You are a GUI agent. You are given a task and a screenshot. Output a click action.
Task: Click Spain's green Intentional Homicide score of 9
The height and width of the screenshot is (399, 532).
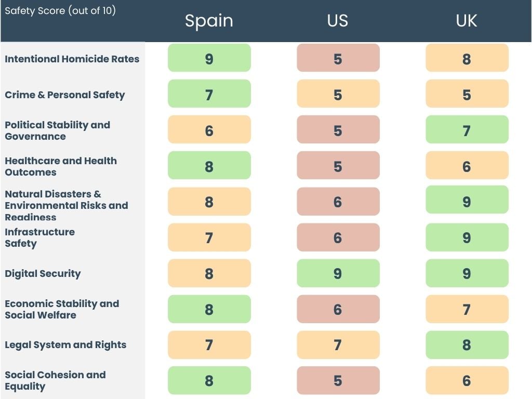point(209,58)
